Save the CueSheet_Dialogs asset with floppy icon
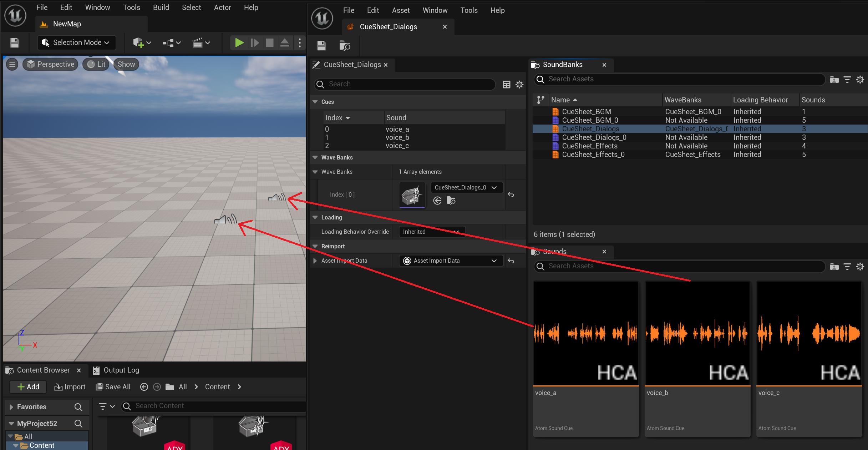The image size is (868, 450). pos(321,46)
